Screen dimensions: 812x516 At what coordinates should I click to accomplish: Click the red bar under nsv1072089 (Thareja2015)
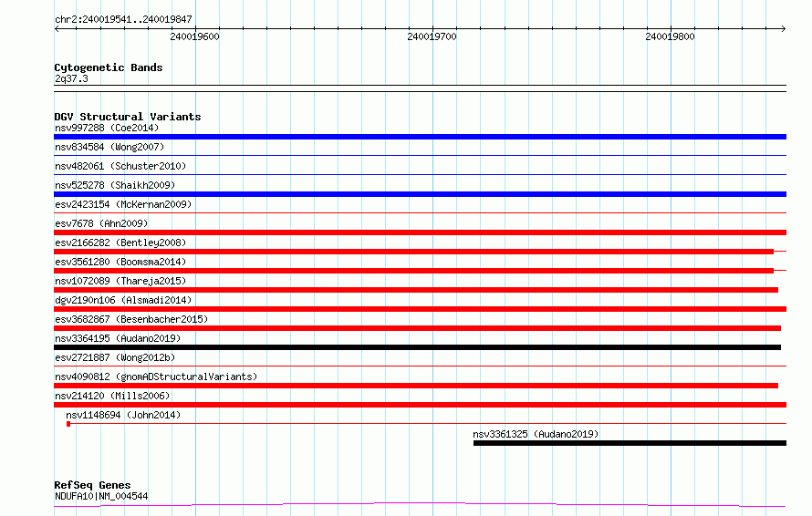416,290
